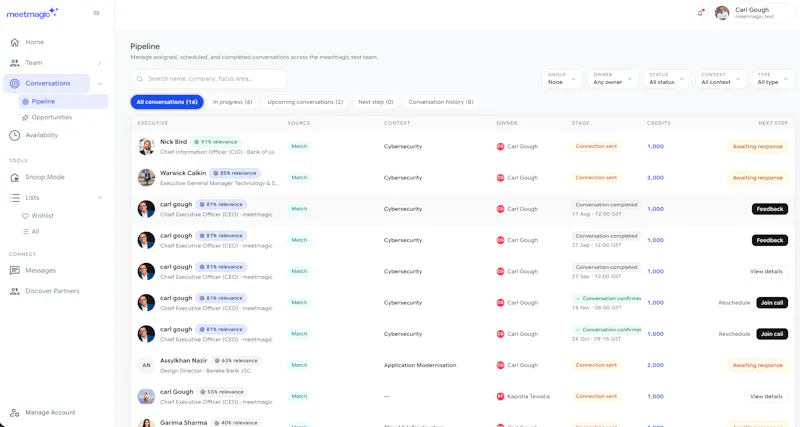Click the Snoop Mode icon
Viewport: 800px width, 427px height.
tap(15, 177)
